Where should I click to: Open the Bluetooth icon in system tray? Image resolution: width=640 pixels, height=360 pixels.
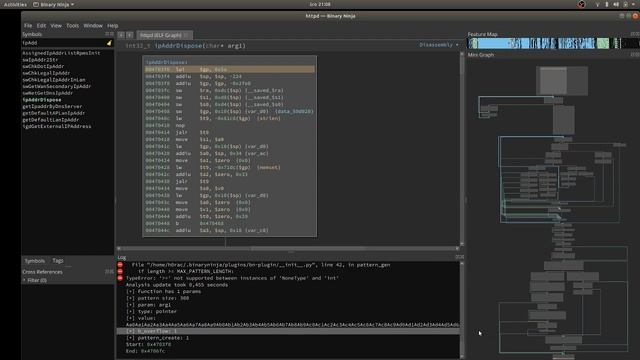pos(607,4)
